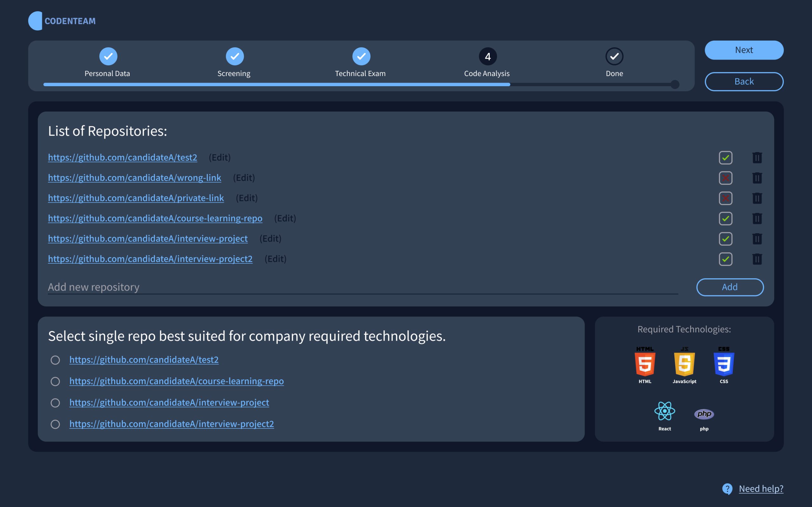Select radio button for interview-project repo
Screen dimensions: 812x507
pos(55,402)
